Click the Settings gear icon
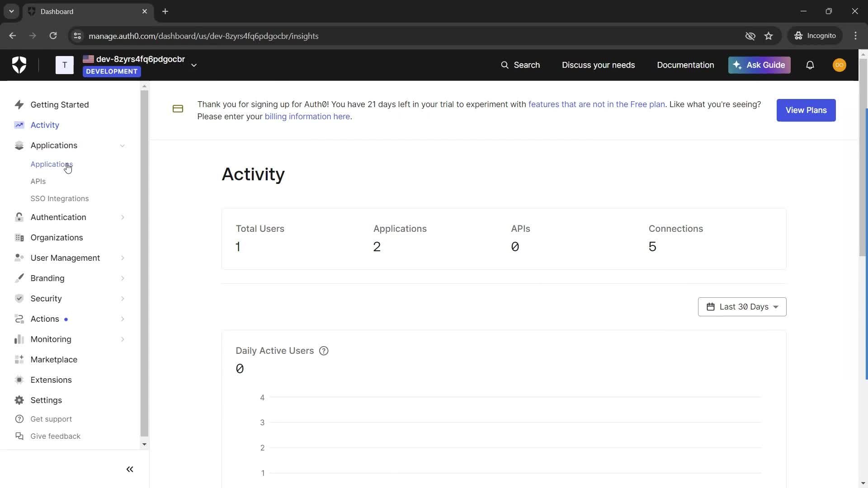The height and width of the screenshot is (488, 868). point(19,400)
